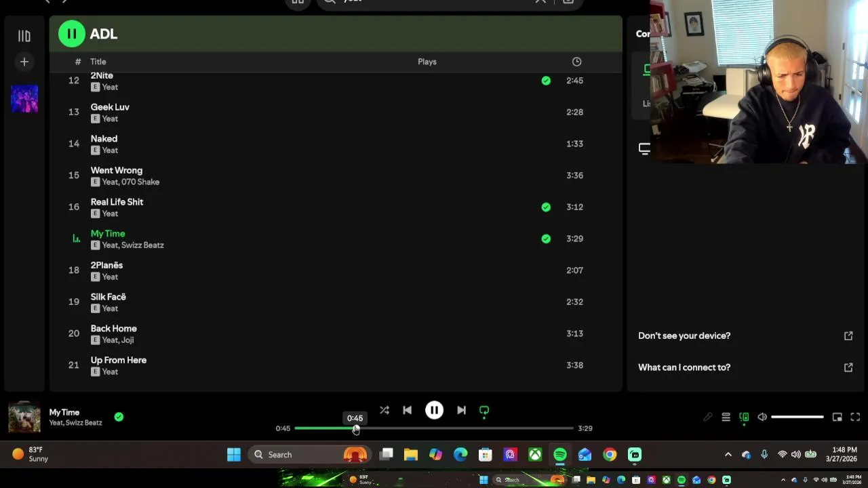Toggle saved checkmark on 2Nite row

click(546, 81)
